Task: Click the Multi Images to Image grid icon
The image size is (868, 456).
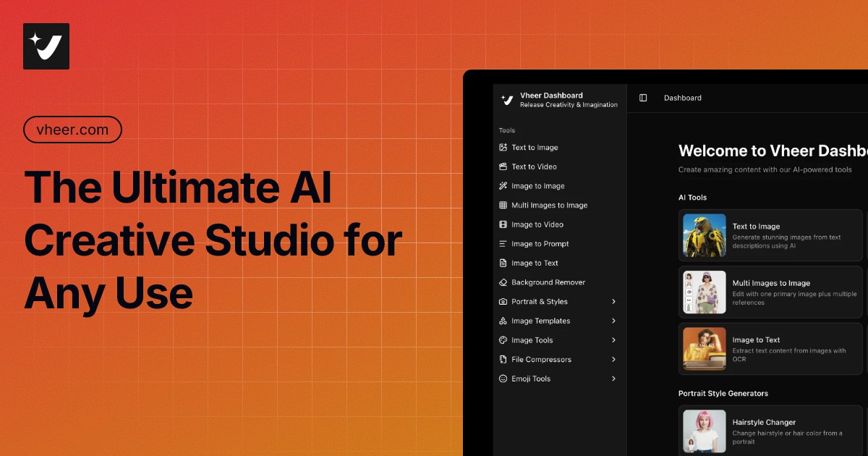Action: pyautogui.click(x=503, y=205)
